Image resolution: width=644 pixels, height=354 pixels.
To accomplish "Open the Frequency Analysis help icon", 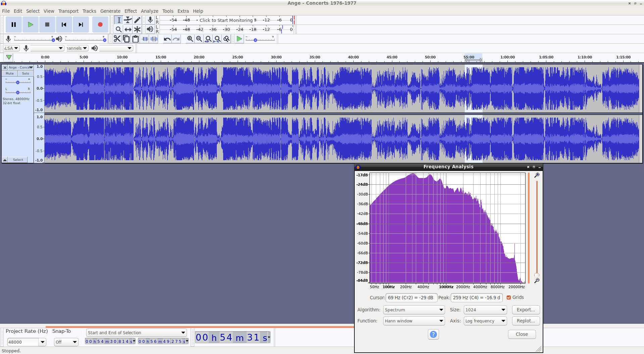I will (433, 334).
